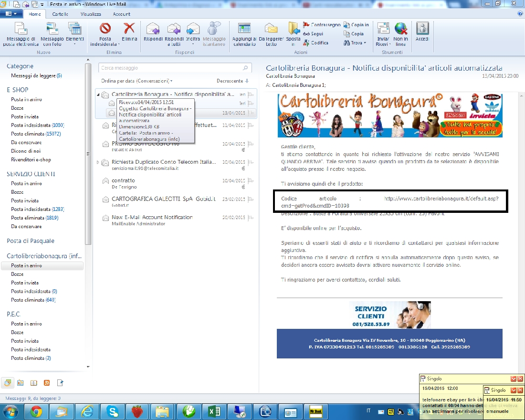Watch the conversation with Segui
525x420 pixels.
[313, 34]
